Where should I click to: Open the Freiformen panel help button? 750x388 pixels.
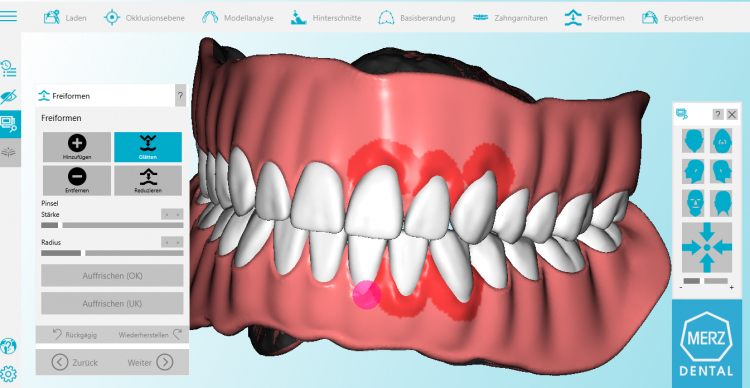click(x=180, y=95)
